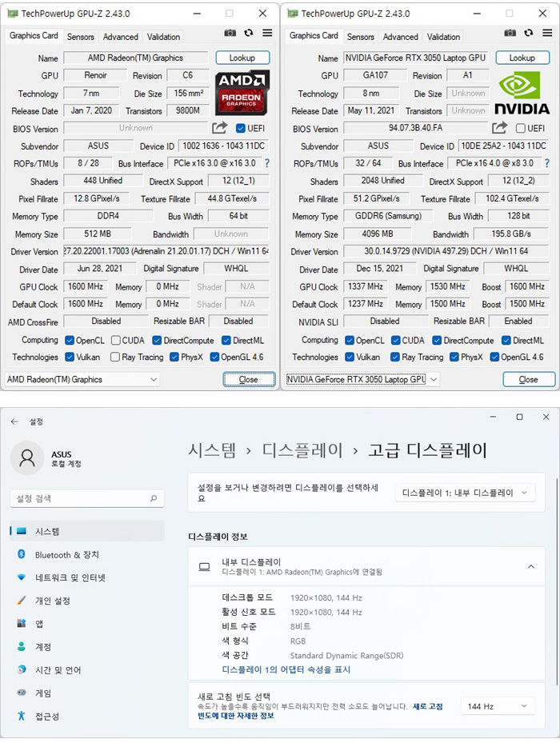Switch to Validation tab in AMD GPU-Z window

(163, 37)
